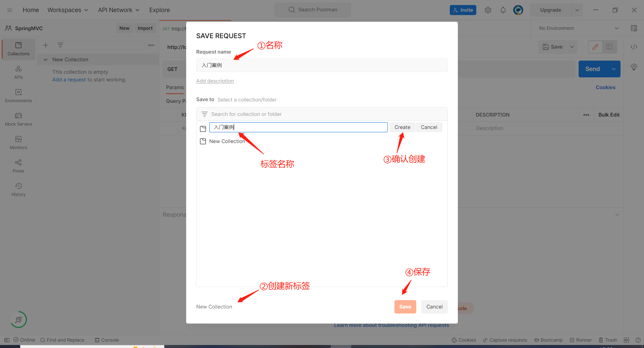
Task: Open the Monitors sidebar panel
Action: (x=18, y=143)
